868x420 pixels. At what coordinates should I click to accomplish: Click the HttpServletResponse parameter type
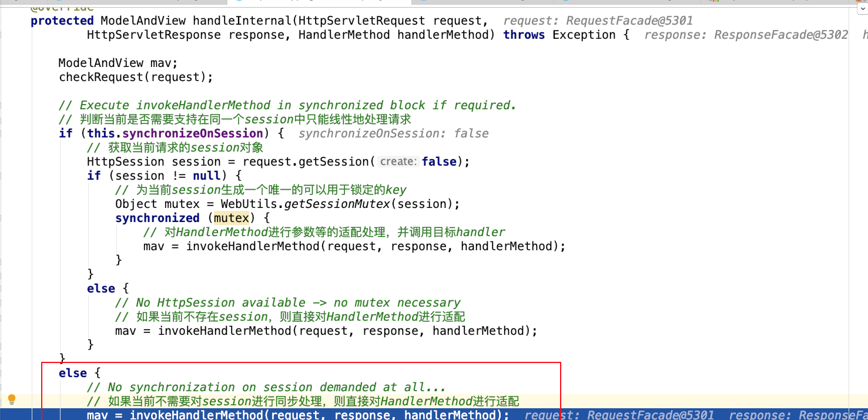pos(154,35)
